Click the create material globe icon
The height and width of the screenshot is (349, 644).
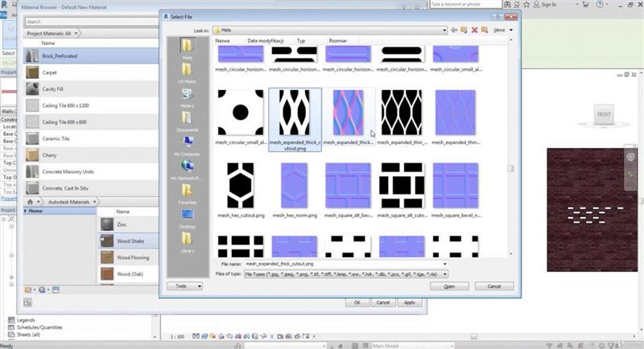point(42,290)
